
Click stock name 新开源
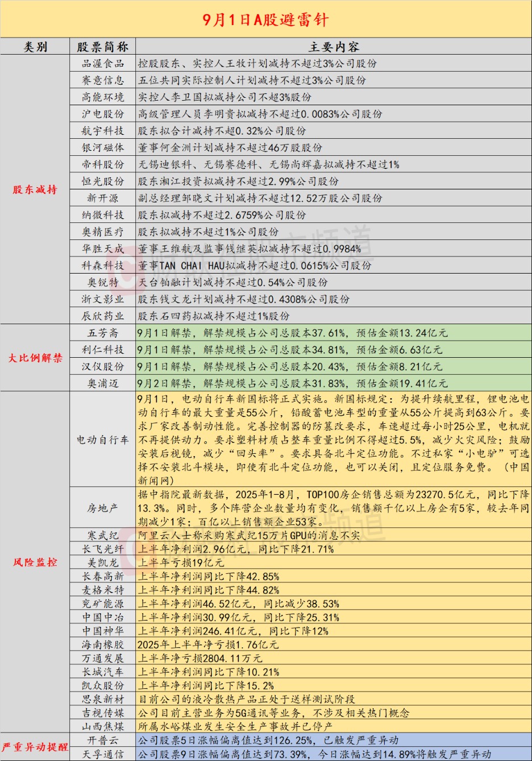pyautogui.click(x=103, y=198)
